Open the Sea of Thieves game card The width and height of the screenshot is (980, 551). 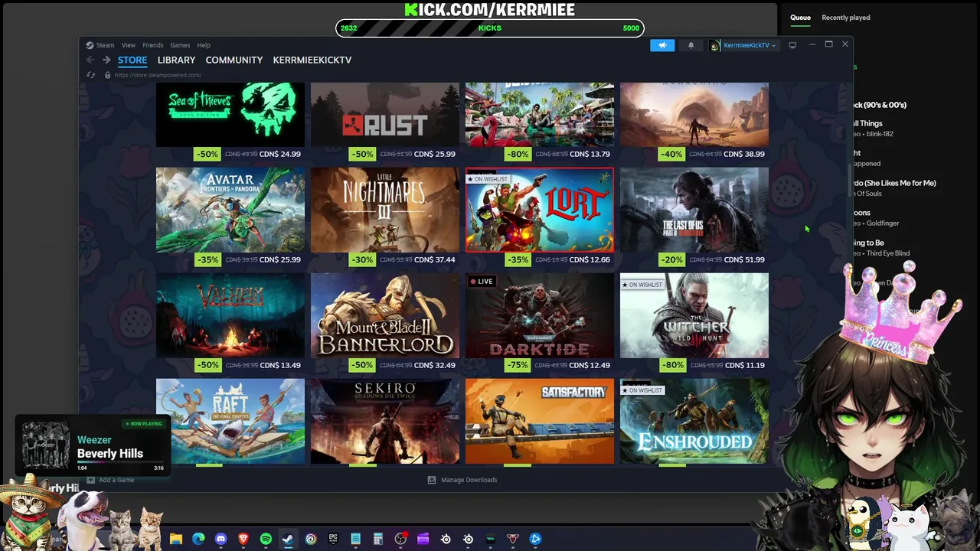230,115
